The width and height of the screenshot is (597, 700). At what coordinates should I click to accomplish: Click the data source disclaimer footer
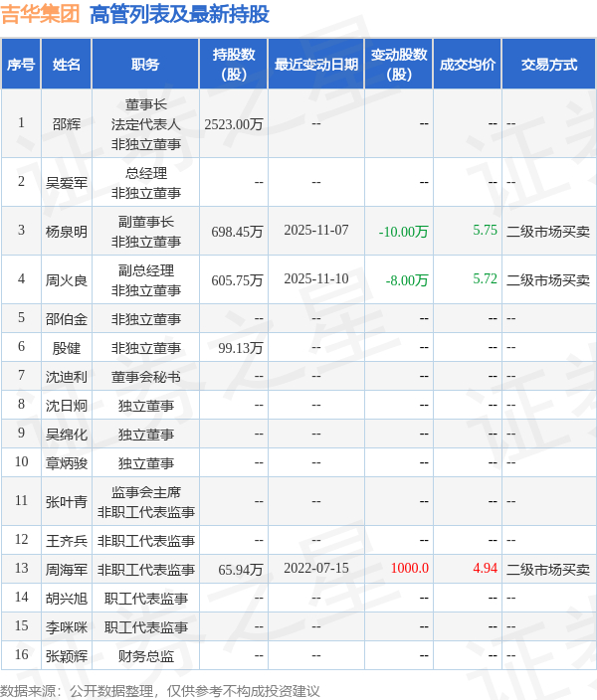click(x=160, y=691)
